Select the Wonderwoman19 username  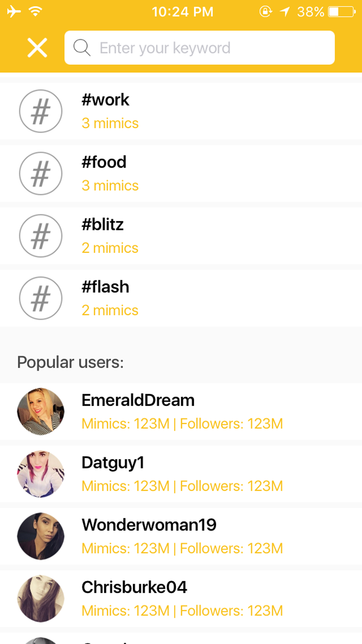pos(149,525)
